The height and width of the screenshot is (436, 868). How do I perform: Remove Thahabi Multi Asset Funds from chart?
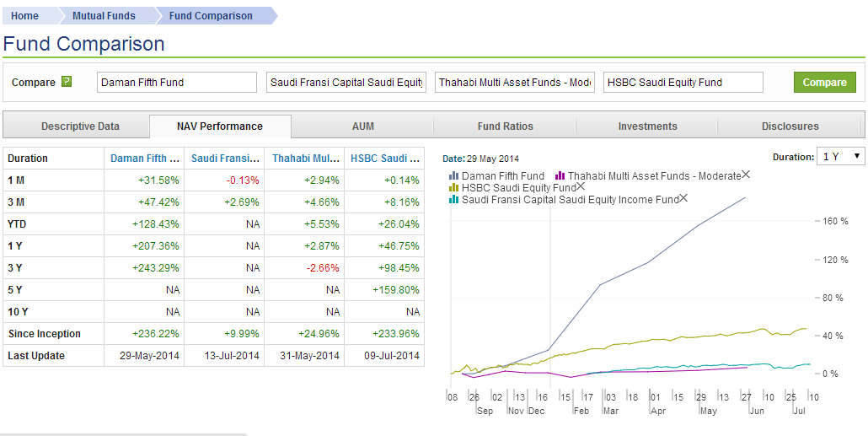pyautogui.click(x=746, y=175)
